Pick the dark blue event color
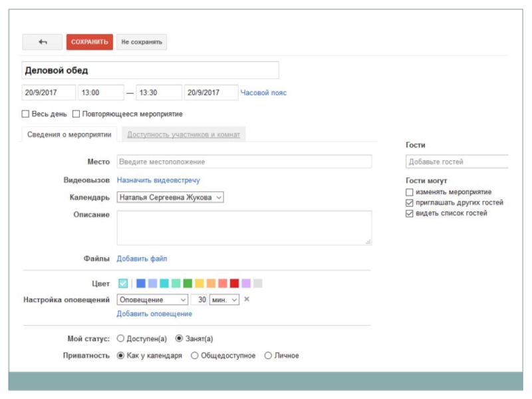The image size is (532, 399). 141,283
